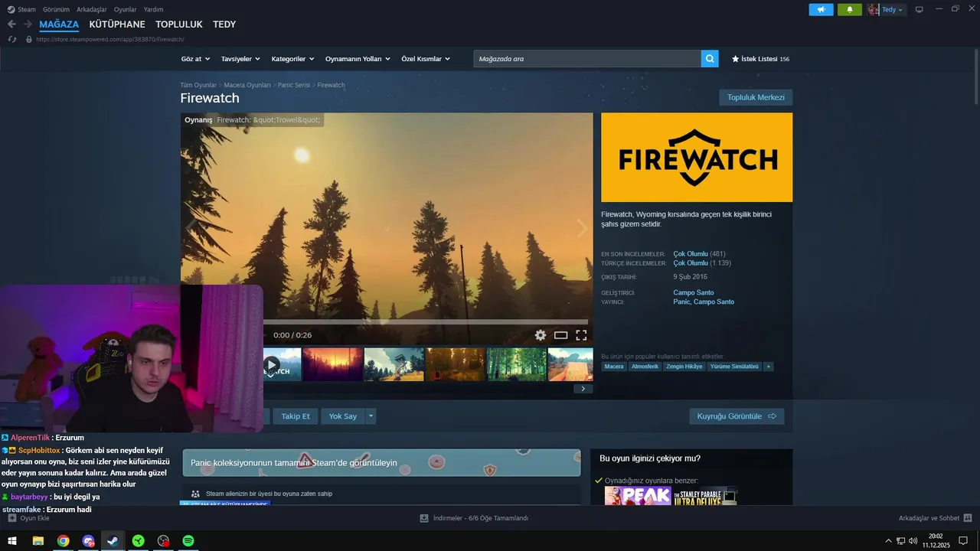The width and height of the screenshot is (980, 551).
Task: Open File Explorer from the taskbar
Action: click(x=38, y=541)
